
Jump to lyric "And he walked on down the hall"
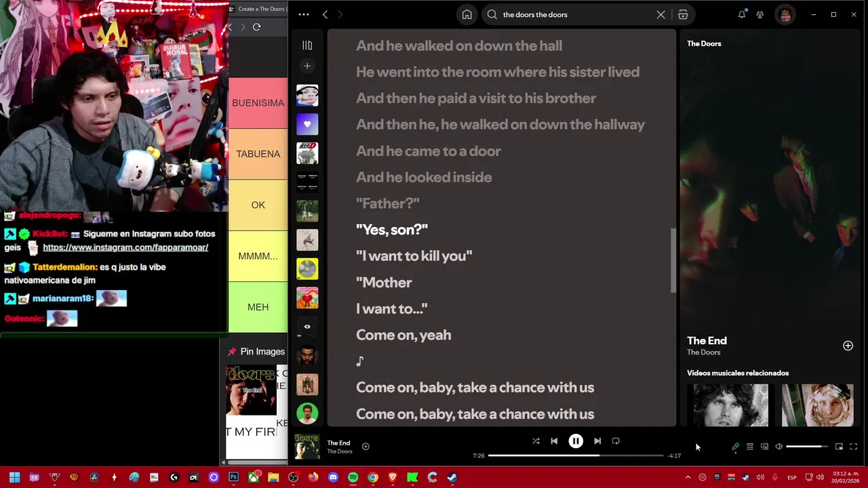click(x=459, y=45)
